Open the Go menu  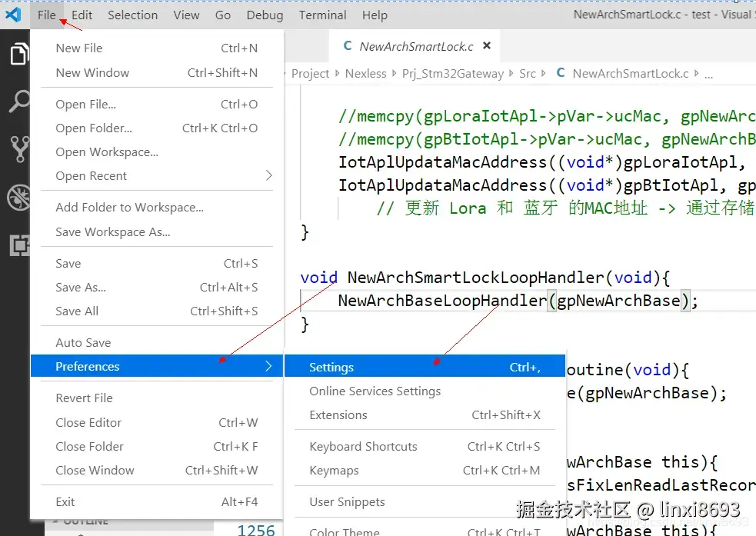coord(223,15)
